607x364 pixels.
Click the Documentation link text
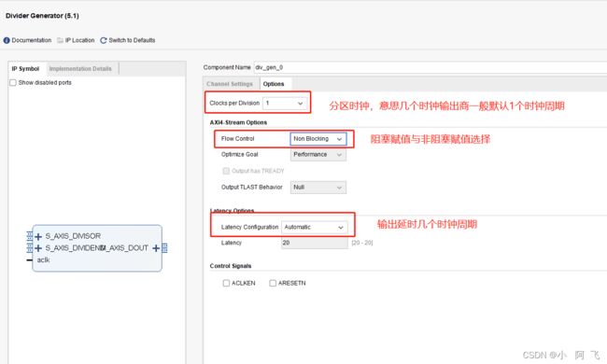(32, 40)
